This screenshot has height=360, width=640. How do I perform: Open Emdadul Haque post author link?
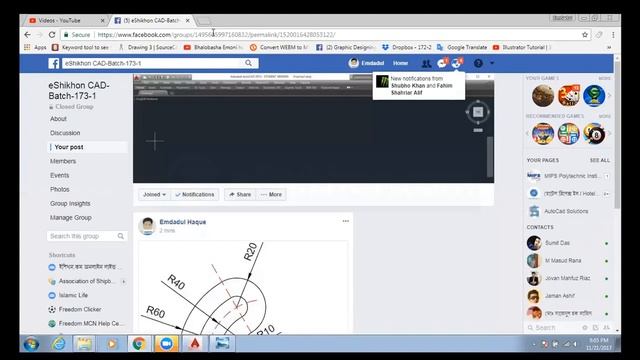click(182, 222)
